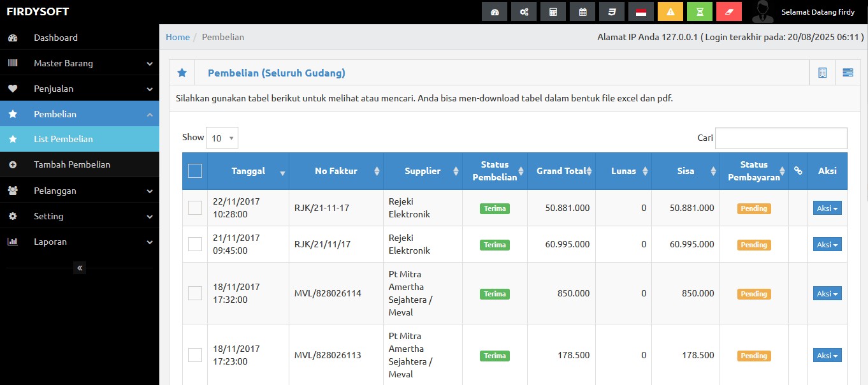Click the Home breadcrumb link
The width and height of the screenshot is (868, 385).
click(x=178, y=37)
